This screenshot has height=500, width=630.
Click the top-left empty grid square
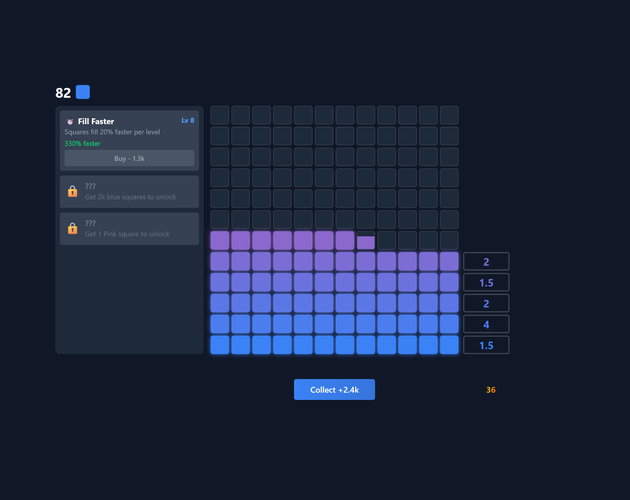[x=220, y=115]
